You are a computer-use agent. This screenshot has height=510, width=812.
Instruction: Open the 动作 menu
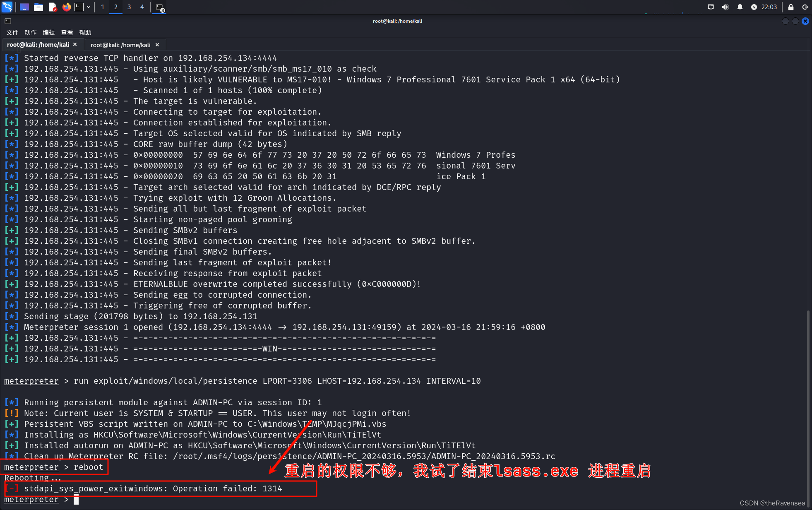[31, 32]
